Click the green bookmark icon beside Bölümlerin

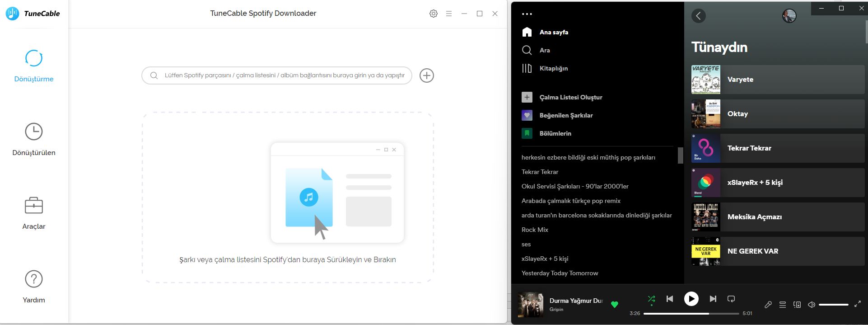pyautogui.click(x=527, y=133)
